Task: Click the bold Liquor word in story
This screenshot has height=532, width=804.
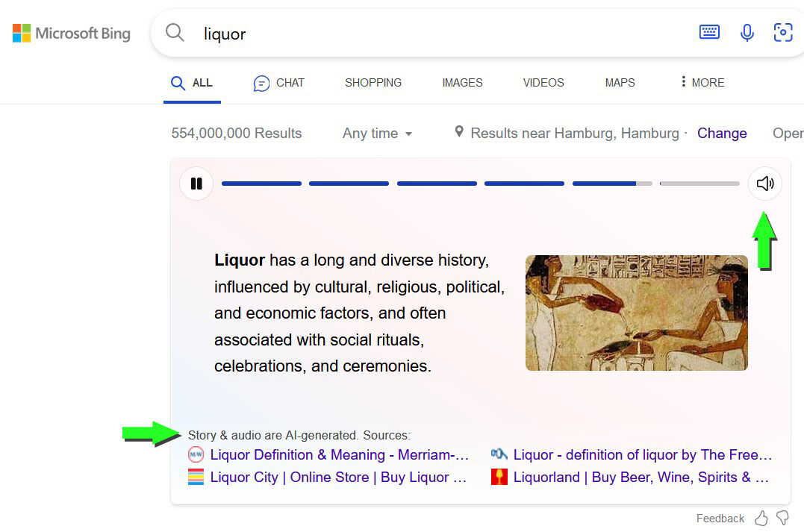Action: [x=240, y=260]
